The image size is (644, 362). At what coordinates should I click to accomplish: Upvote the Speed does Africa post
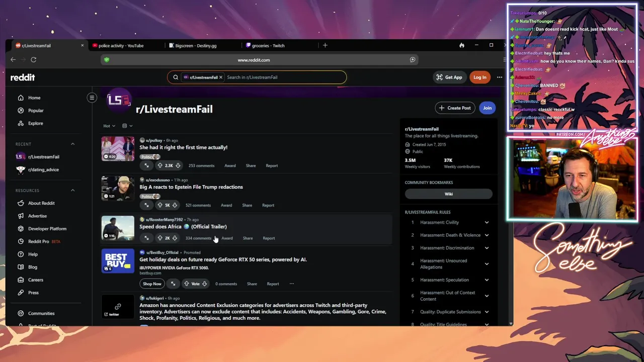point(160,238)
